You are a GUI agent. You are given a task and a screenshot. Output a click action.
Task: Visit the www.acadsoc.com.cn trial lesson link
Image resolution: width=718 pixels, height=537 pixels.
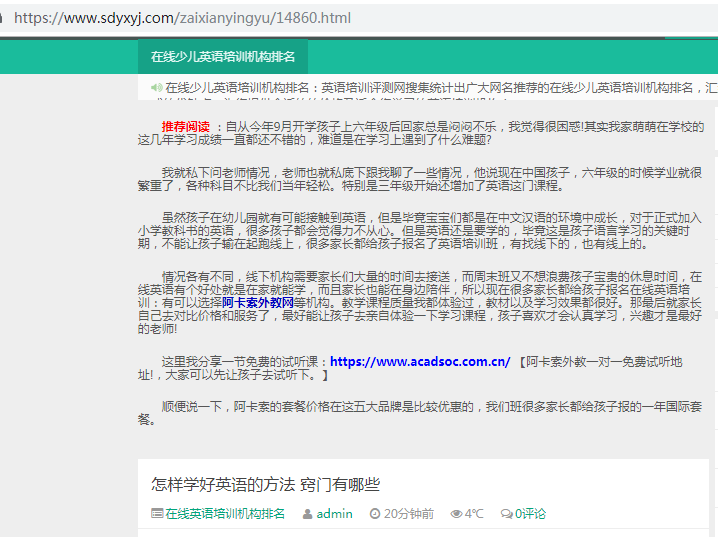point(420,361)
